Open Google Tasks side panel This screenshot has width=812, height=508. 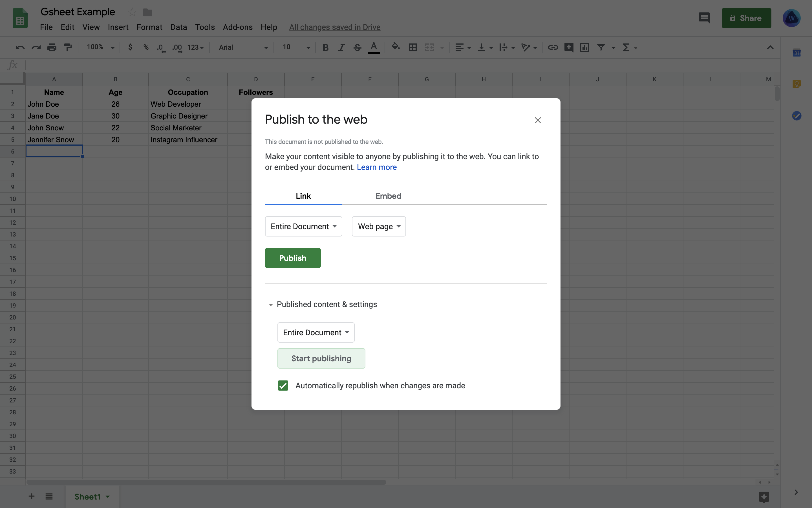(x=796, y=116)
